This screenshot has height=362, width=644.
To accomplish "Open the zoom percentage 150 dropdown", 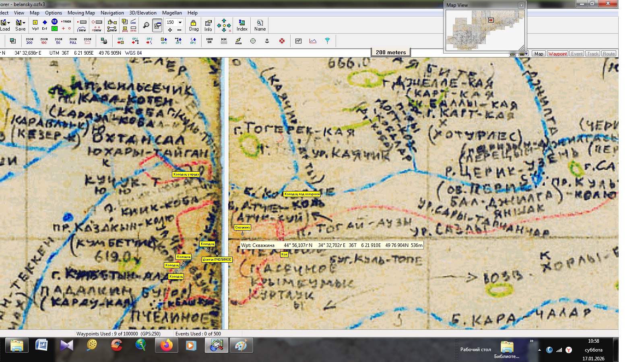I will click(180, 22).
